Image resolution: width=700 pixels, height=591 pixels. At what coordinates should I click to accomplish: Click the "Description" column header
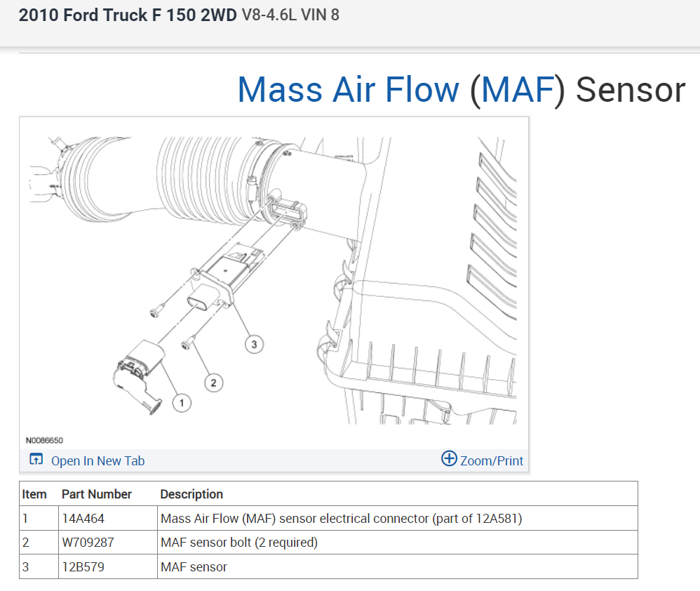(x=191, y=494)
